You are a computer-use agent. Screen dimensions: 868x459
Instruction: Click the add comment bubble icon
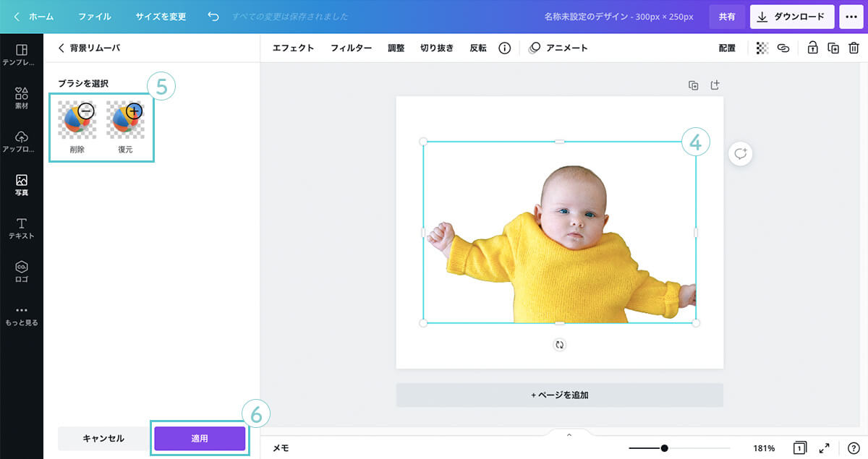pyautogui.click(x=741, y=153)
